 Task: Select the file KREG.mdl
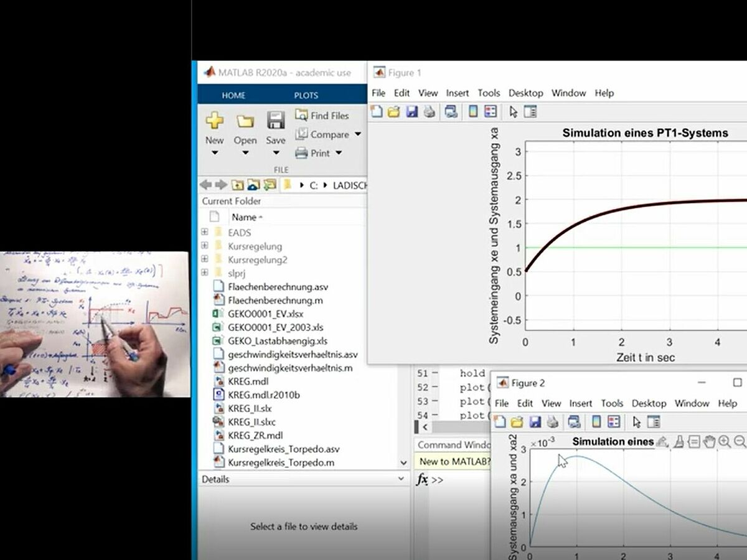[x=248, y=381]
